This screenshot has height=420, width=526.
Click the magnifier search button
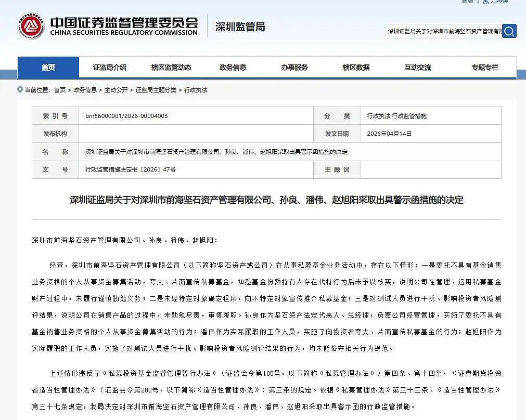tap(509, 31)
